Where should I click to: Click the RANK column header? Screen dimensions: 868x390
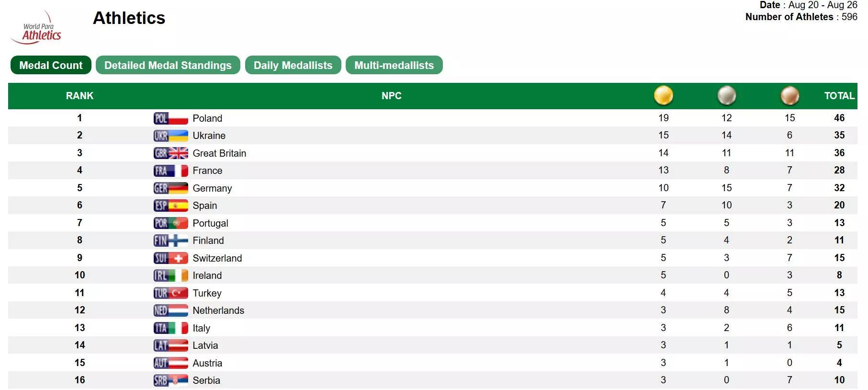[79, 96]
